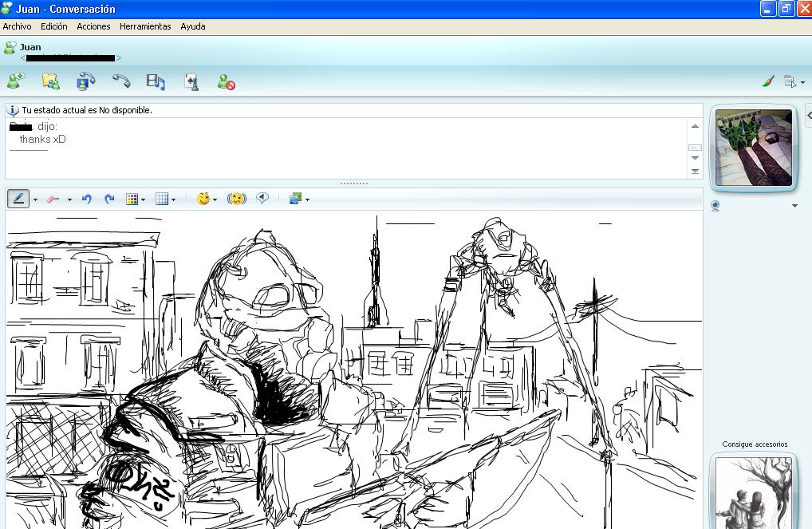This screenshot has width=812, height=529.
Task: Click the voice call phone icon
Action: tap(120, 81)
